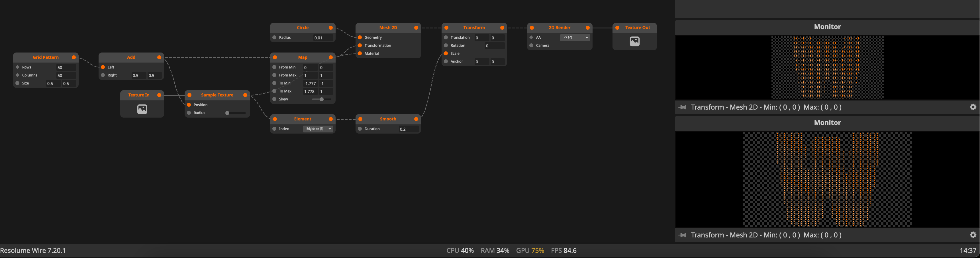This screenshot has width=980, height=258.
Task: Click the Texture In image icon
Action: 142,109
